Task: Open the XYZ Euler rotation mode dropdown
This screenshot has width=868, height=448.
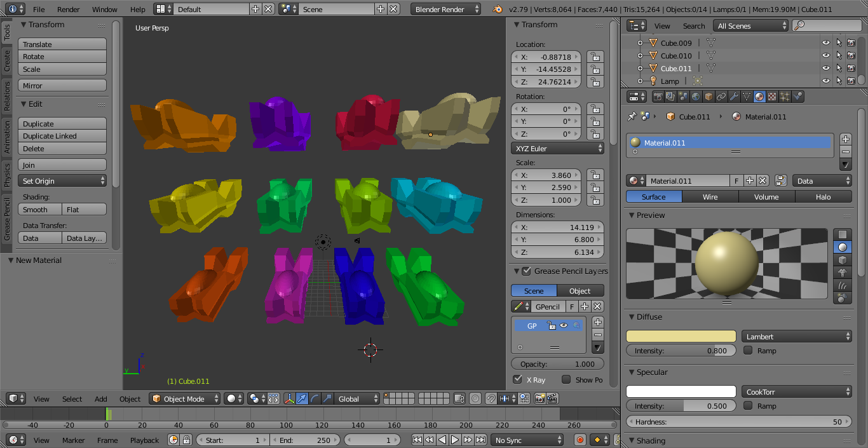Action: pyautogui.click(x=557, y=148)
